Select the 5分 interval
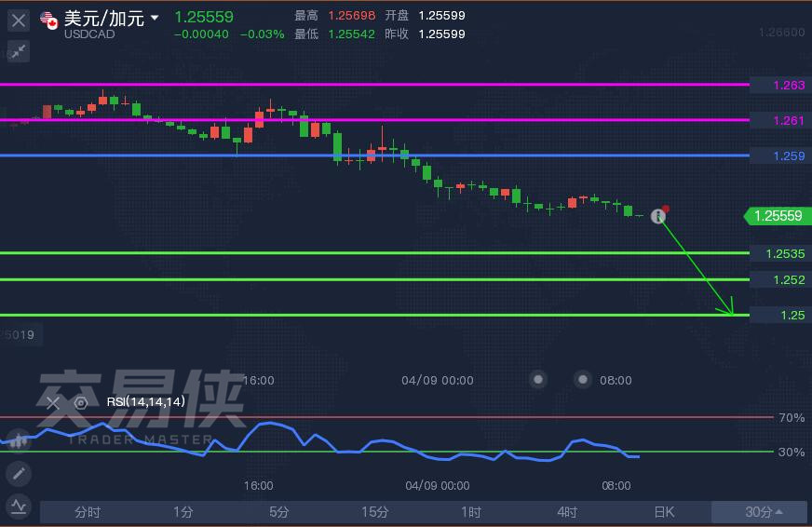This screenshot has height=527, width=812. tap(279, 512)
